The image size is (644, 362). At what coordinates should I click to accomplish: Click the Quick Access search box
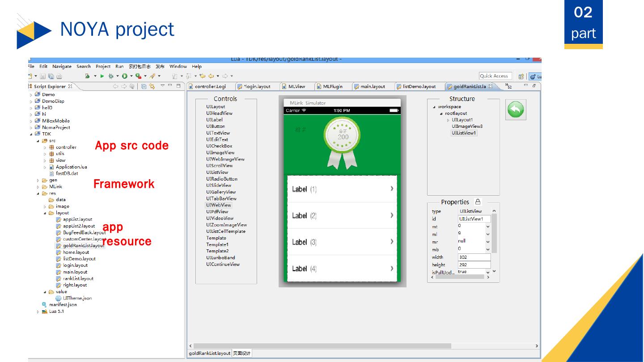(x=495, y=76)
